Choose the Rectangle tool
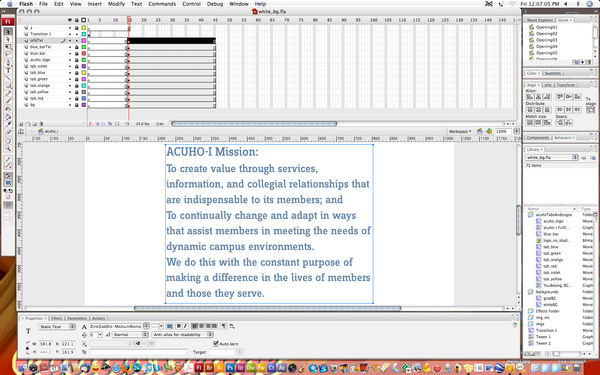This screenshot has height=375, width=600. click(x=8, y=86)
